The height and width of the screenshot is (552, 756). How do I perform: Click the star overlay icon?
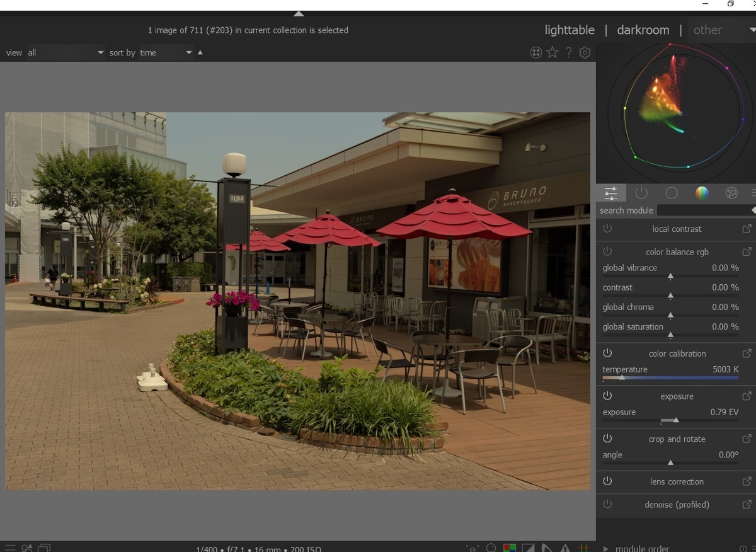553,52
